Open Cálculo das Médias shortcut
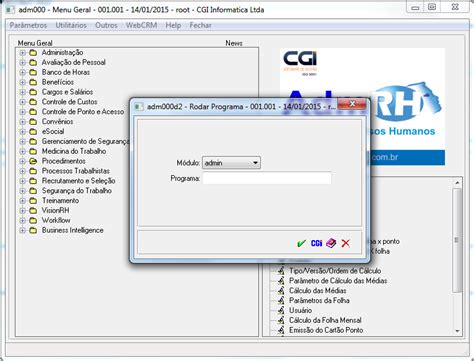This screenshot has width=474, height=361. click(x=318, y=291)
